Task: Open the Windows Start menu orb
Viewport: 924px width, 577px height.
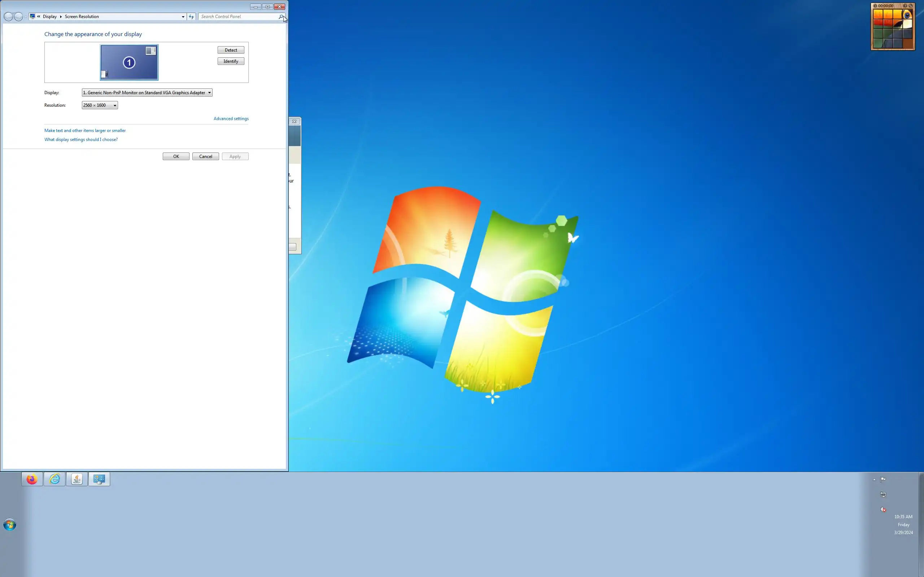Action: click(9, 525)
